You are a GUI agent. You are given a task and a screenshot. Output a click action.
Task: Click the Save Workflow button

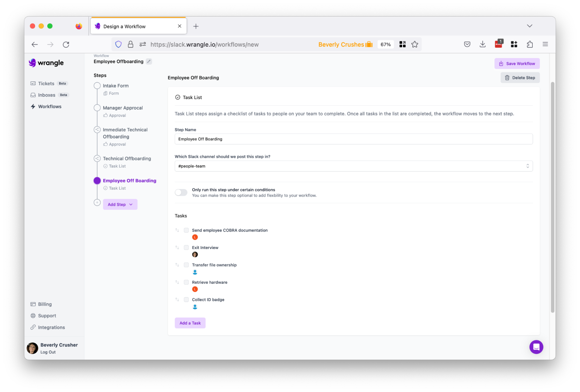click(x=517, y=63)
